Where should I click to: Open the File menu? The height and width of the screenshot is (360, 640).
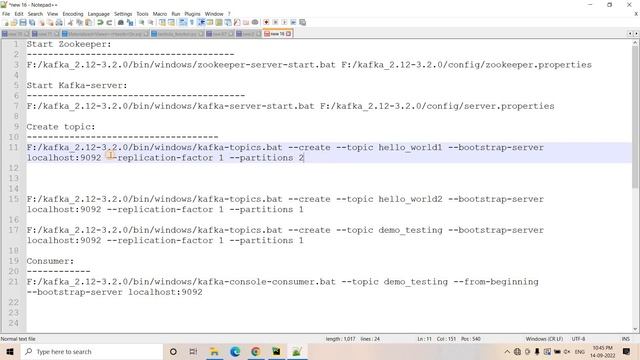tap(6, 14)
